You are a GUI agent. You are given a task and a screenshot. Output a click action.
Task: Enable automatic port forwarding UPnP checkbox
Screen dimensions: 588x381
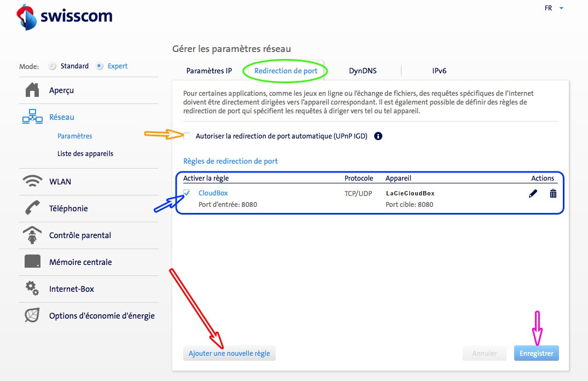[187, 136]
